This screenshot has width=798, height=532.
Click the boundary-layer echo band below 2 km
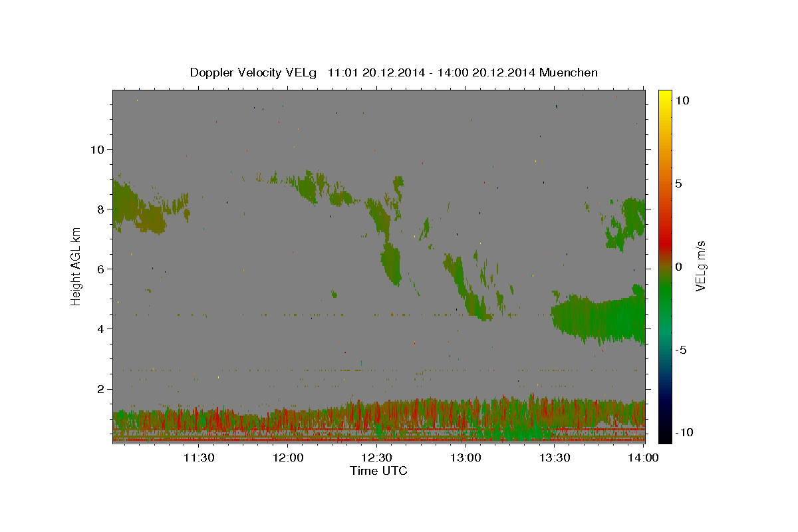[x=379, y=419]
